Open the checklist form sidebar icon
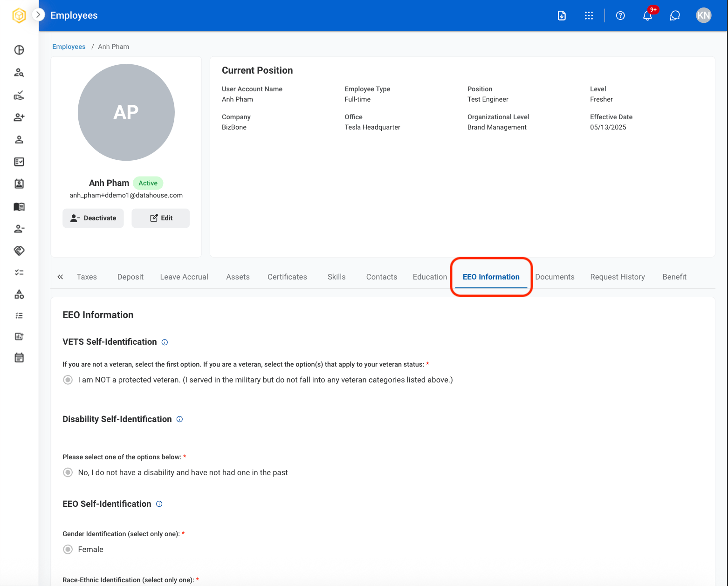The height and width of the screenshot is (586, 728). (x=19, y=162)
